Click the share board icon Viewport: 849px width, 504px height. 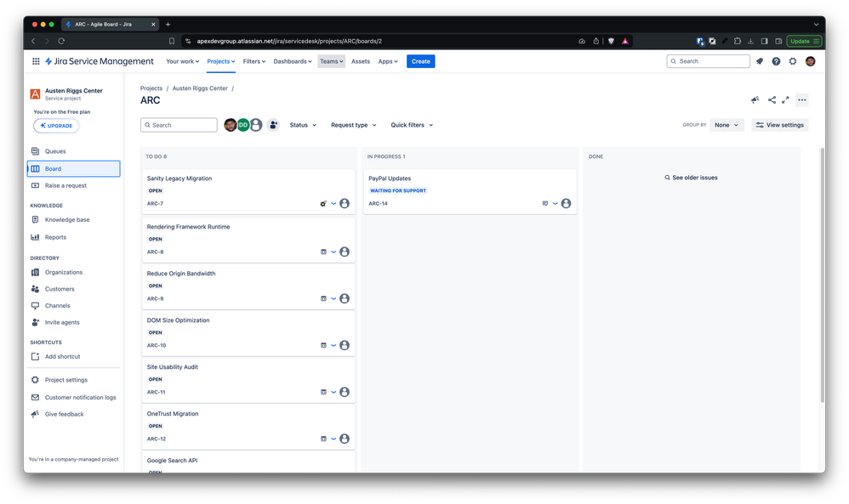coord(772,100)
